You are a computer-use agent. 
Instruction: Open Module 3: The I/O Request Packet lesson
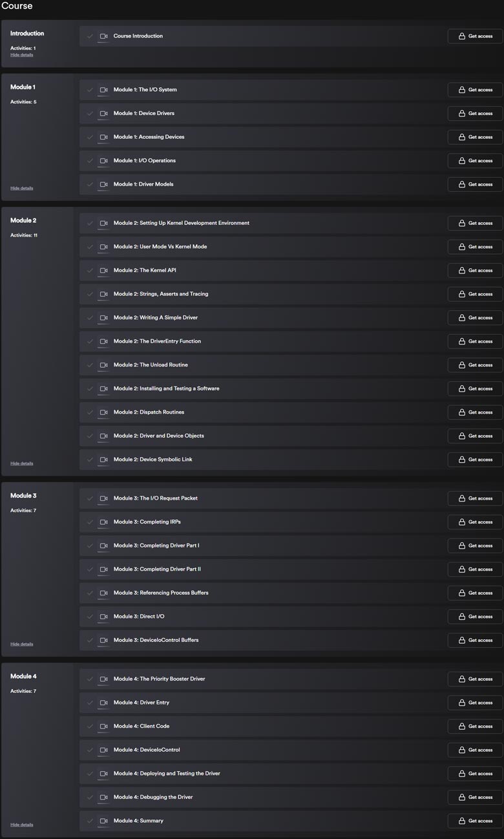(x=156, y=498)
